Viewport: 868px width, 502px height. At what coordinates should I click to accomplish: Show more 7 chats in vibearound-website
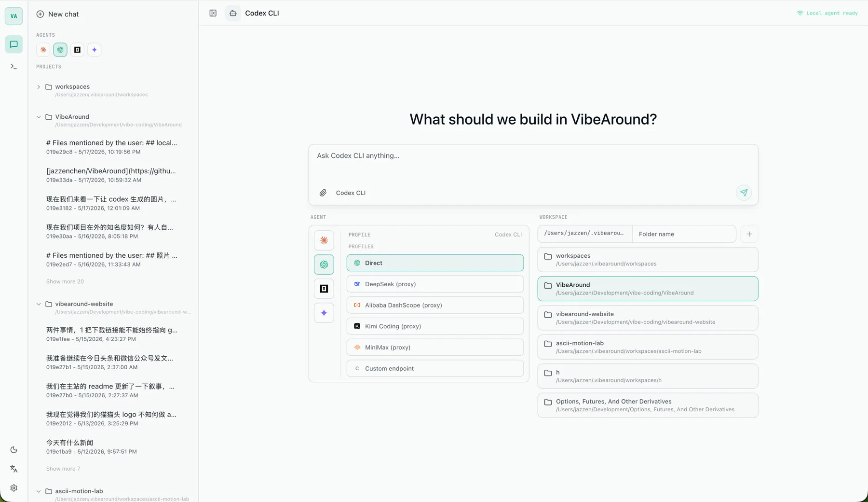tap(63, 469)
